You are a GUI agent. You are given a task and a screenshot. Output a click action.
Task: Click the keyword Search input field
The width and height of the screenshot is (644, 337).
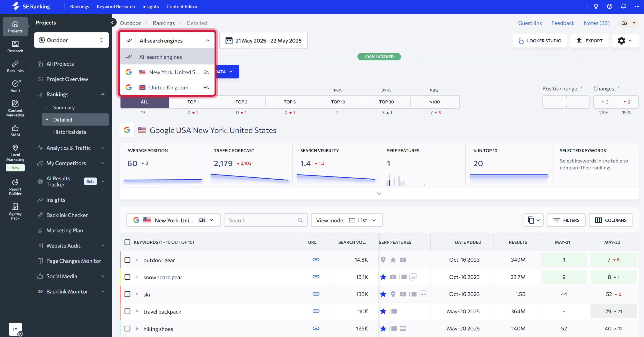tap(266, 220)
